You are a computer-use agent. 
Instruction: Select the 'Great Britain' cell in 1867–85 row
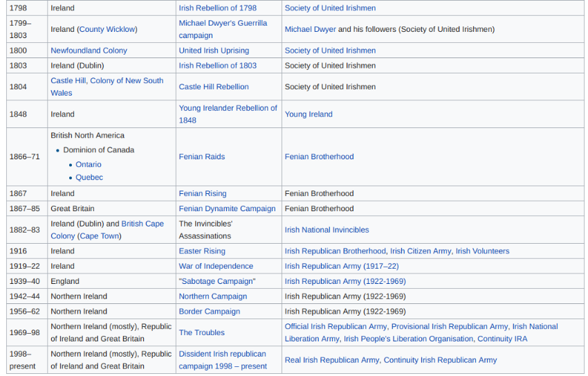tap(111, 208)
